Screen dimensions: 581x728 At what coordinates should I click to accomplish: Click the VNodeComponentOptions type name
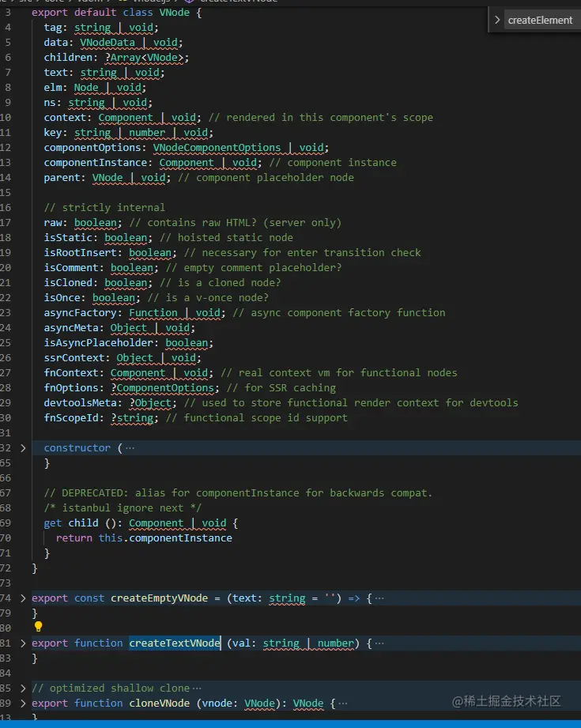[217, 148]
